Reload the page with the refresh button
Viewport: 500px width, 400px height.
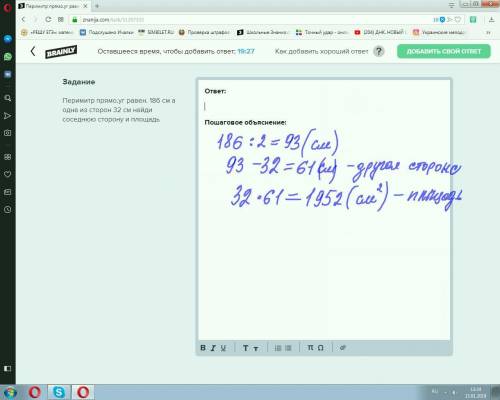pos(48,19)
